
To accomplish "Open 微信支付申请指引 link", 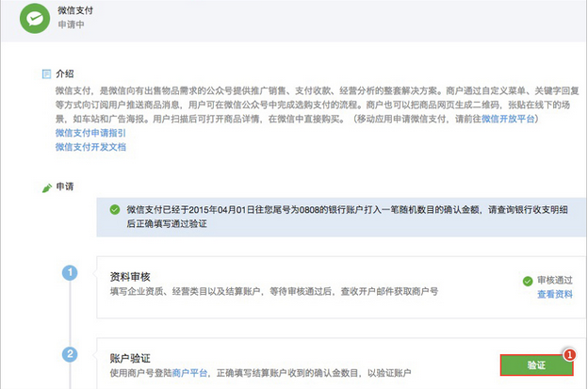I will (90, 133).
